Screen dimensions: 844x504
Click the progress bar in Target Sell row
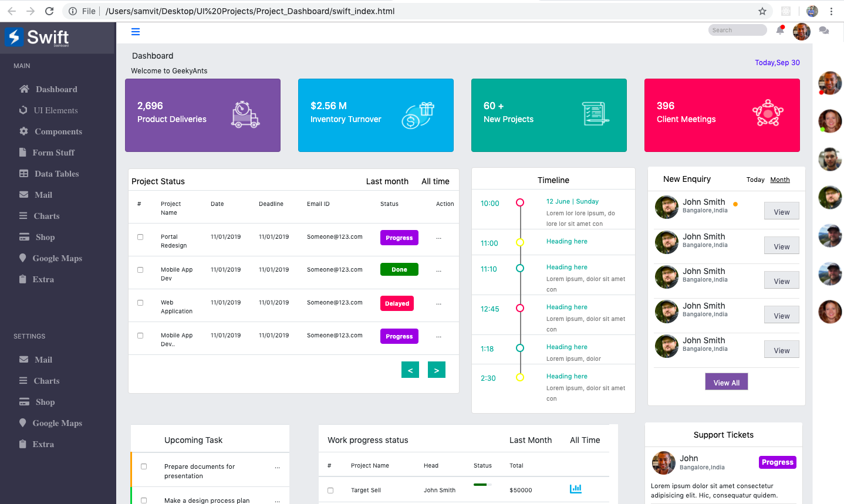click(482, 486)
